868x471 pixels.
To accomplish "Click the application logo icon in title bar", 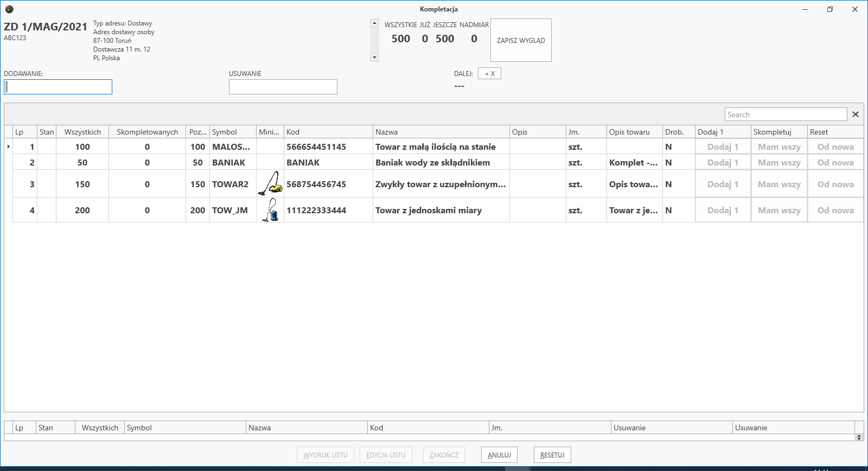I will tap(9, 9).
